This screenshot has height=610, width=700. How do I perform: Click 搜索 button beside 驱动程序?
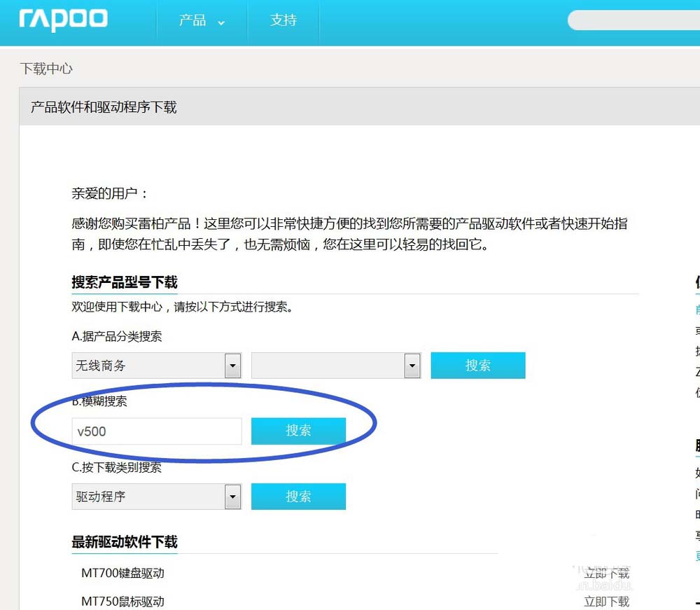[298, 496]
